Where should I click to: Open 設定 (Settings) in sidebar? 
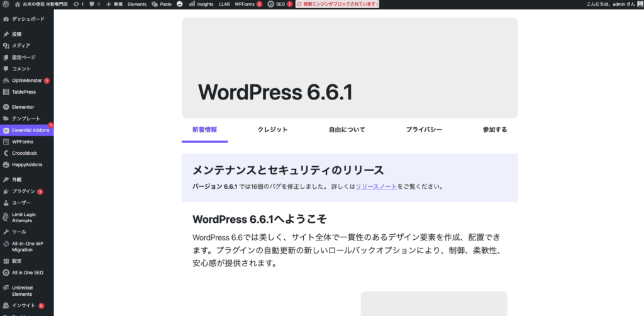pos(26,261)
